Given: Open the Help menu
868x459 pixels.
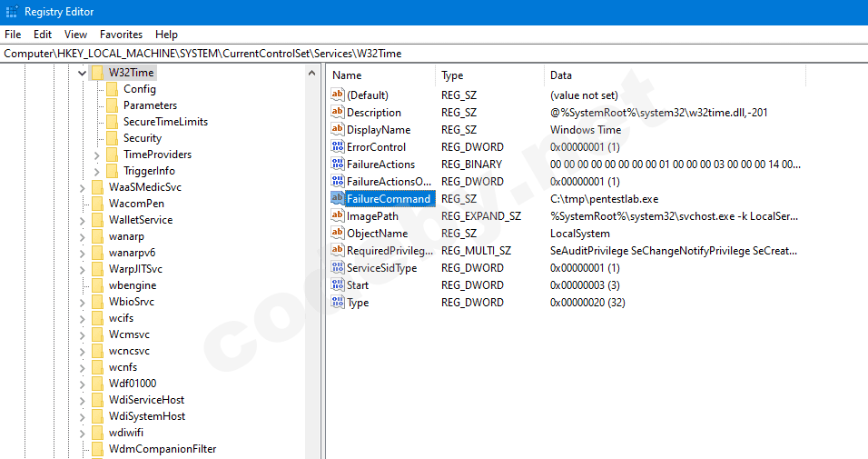Looking at the screenshot, I should click(x=167, y=35).
